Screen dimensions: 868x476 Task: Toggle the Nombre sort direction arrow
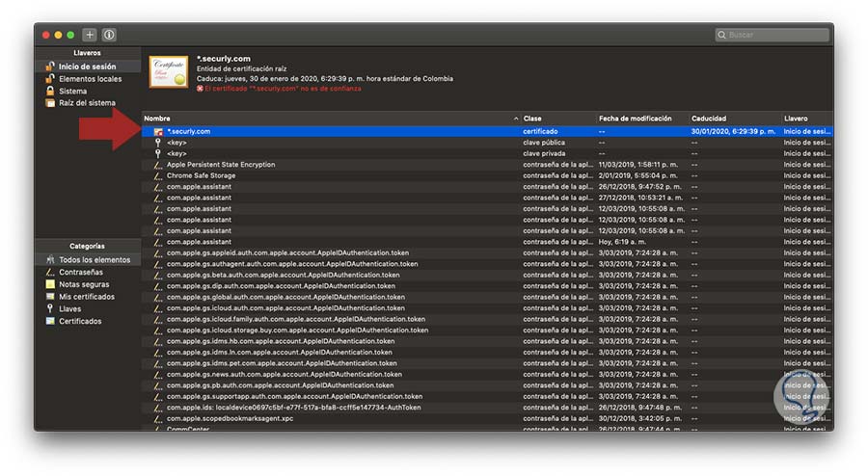coord(516,119)
